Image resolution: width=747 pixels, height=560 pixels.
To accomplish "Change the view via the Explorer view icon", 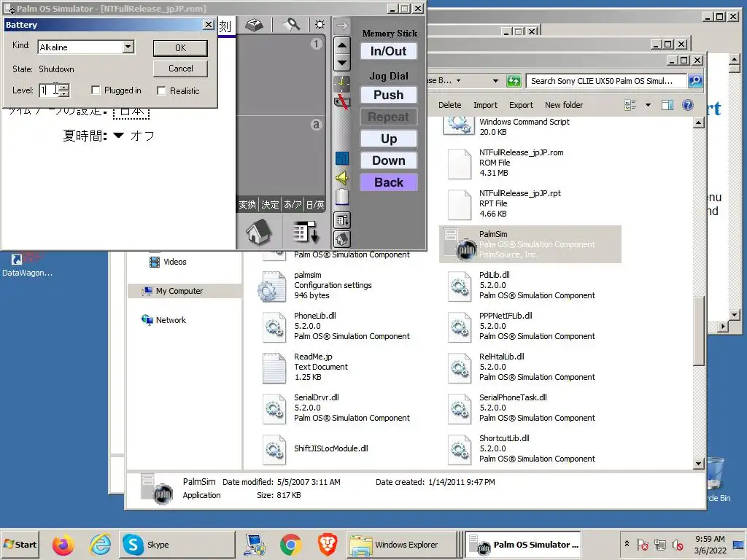I will pyautogui.click(x=630, y=105).
